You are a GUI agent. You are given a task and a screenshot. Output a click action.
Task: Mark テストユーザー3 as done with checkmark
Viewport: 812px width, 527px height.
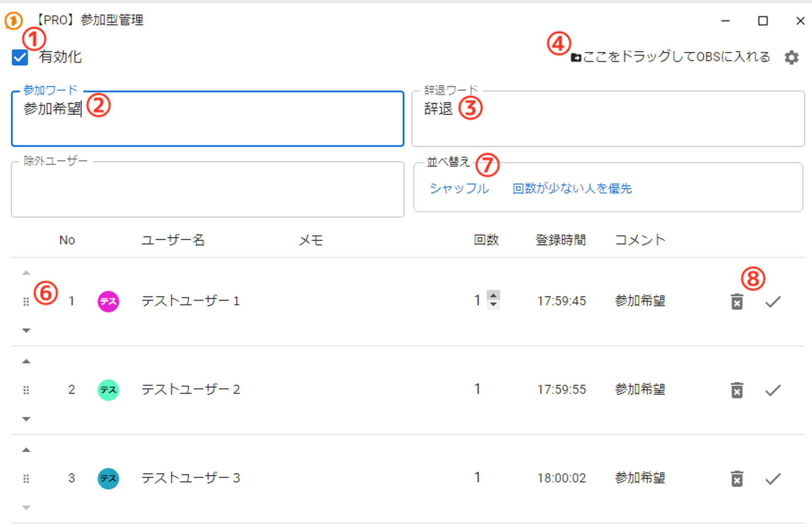(x=773, y=479)
